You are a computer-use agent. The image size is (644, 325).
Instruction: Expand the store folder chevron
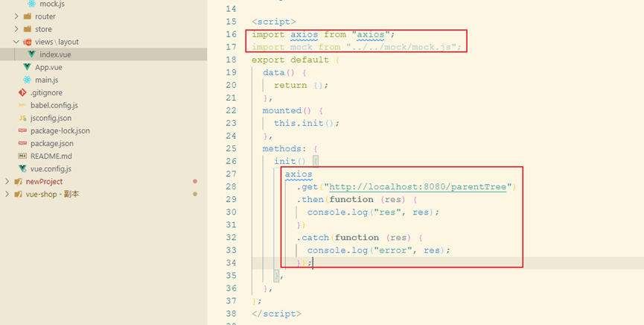click(16, 29)
